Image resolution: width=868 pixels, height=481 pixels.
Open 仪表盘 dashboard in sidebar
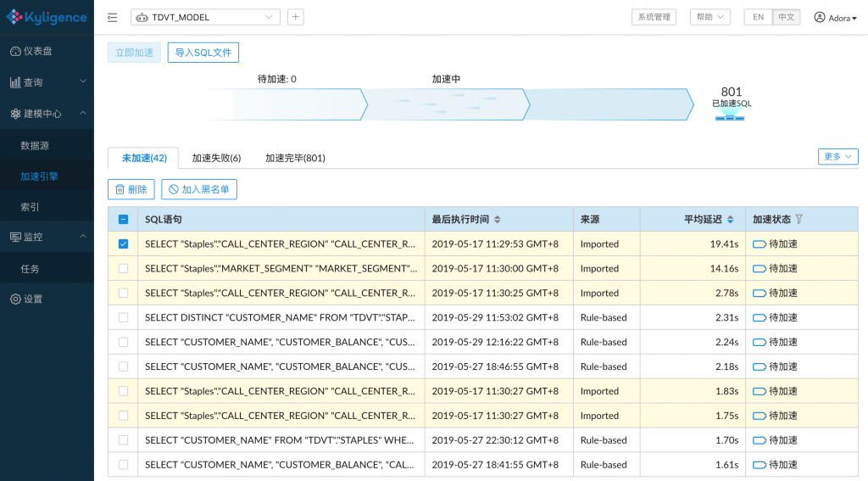pos(37,51)
